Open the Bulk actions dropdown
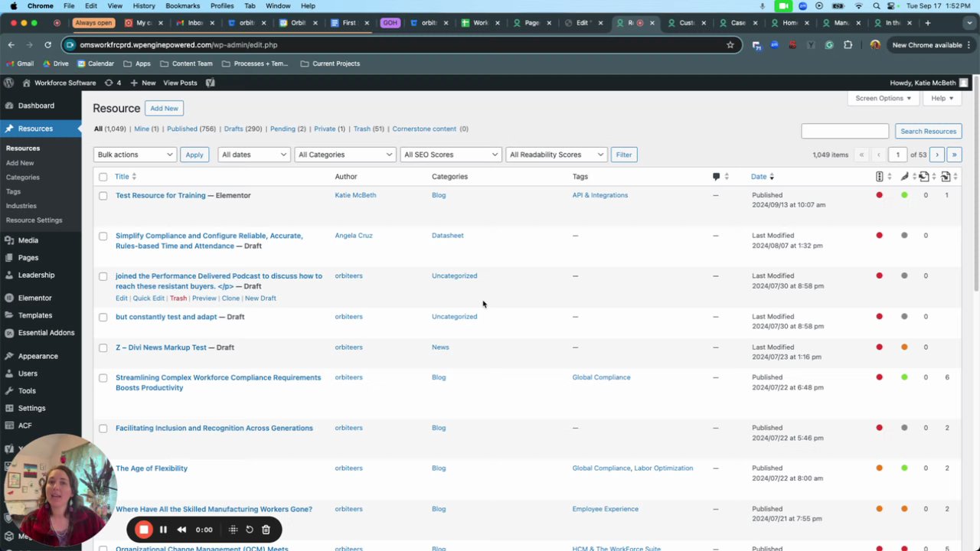Image resolution: width=980 pixels, height=551 pixels. (x=135, y=155)
